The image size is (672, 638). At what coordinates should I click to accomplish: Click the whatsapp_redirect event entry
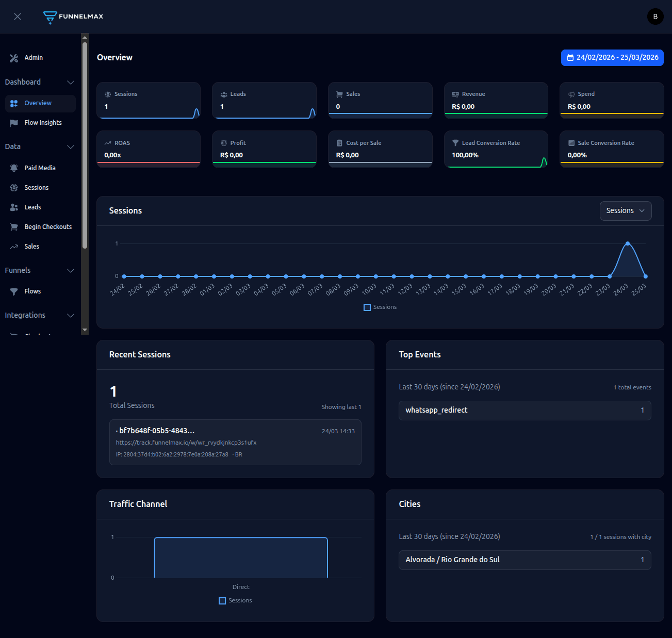click(x=525, y=410)
